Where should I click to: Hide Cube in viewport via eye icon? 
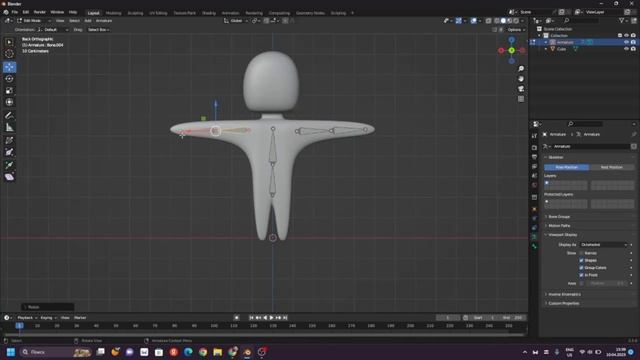(627, 49)
